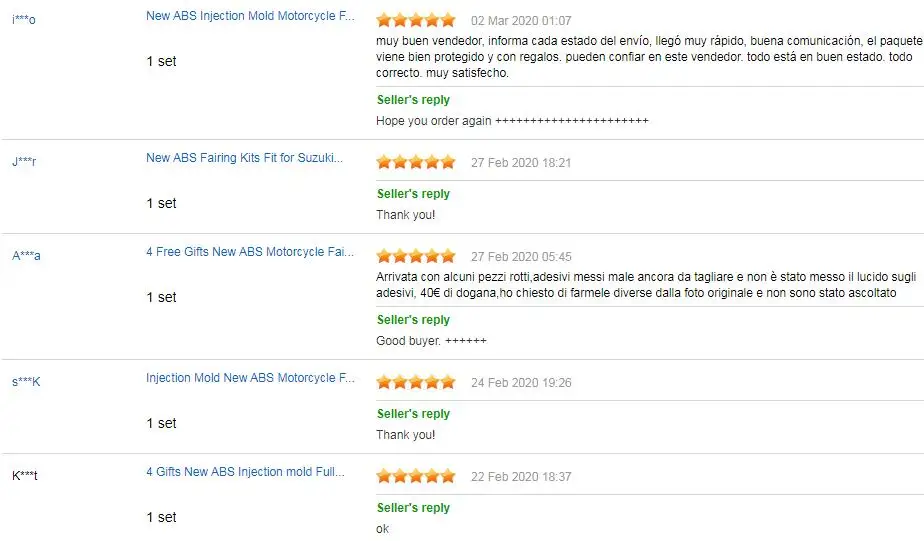
Task: Click the 02 Mar 2020 01:07 review date
Action: tap(521, 21)
